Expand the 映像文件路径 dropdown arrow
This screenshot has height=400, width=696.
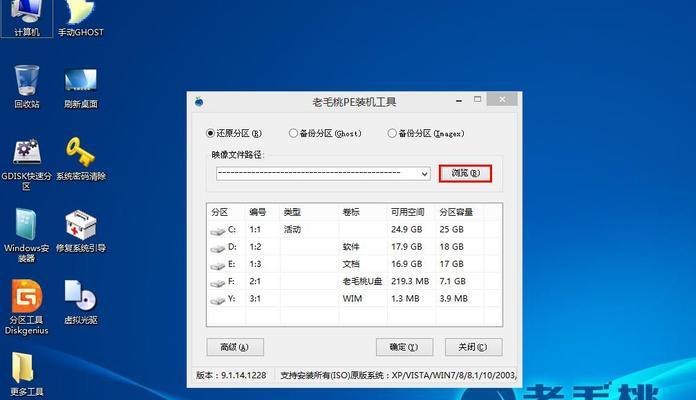(x=424, y=174)
